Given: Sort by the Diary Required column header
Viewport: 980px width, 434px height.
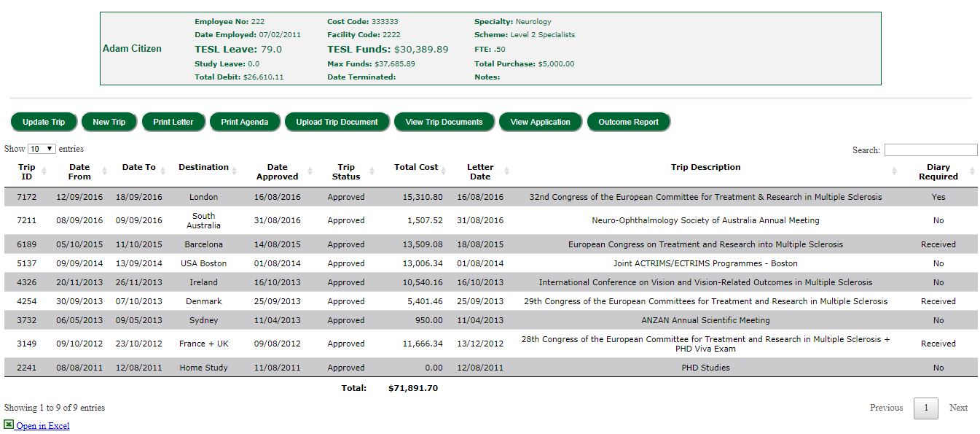Looking at the screenshot, I should [938, 171].
